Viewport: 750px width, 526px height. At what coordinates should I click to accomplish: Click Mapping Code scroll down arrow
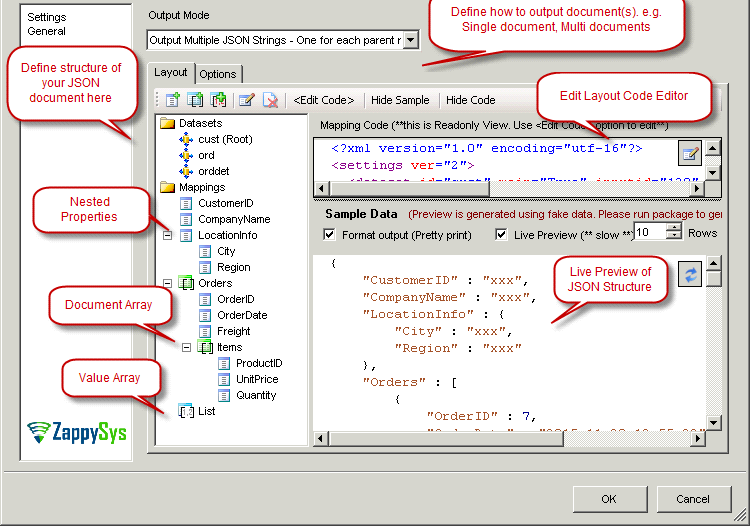click(713, 172)
